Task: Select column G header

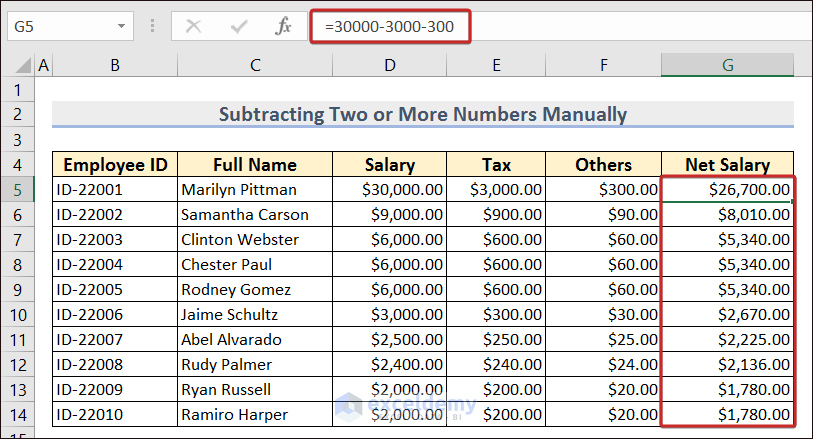Action: click(727, 65)
